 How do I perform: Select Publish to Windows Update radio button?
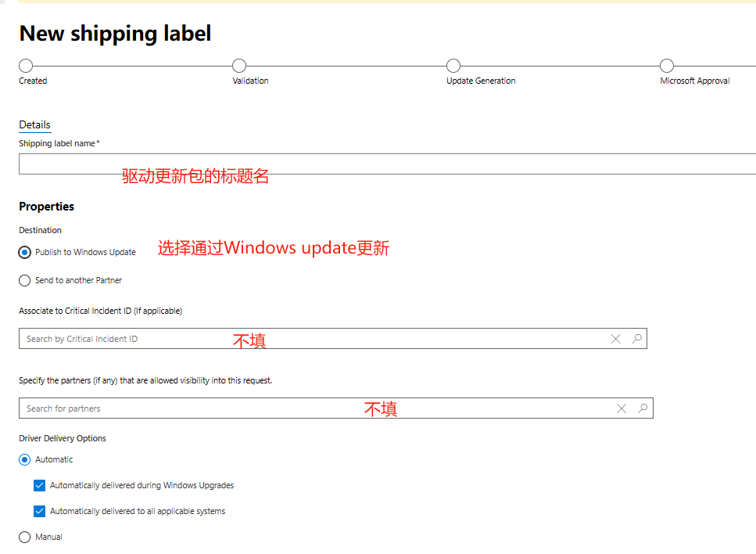[25, 252]
